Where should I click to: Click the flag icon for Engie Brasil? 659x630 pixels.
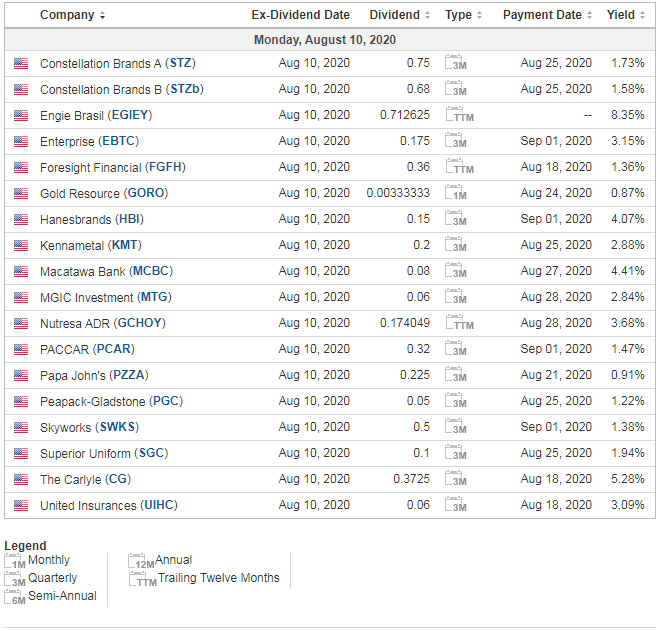coord(21,116)
